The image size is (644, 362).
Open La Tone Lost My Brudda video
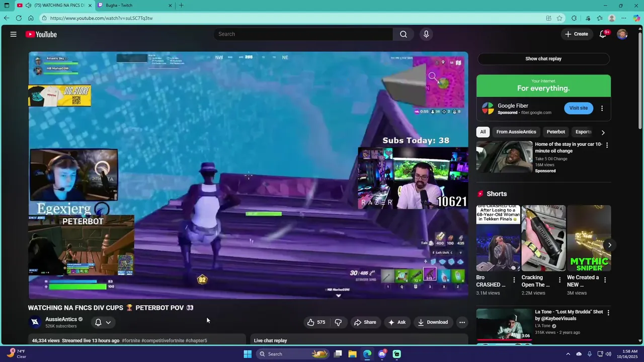tap(504, 324)
